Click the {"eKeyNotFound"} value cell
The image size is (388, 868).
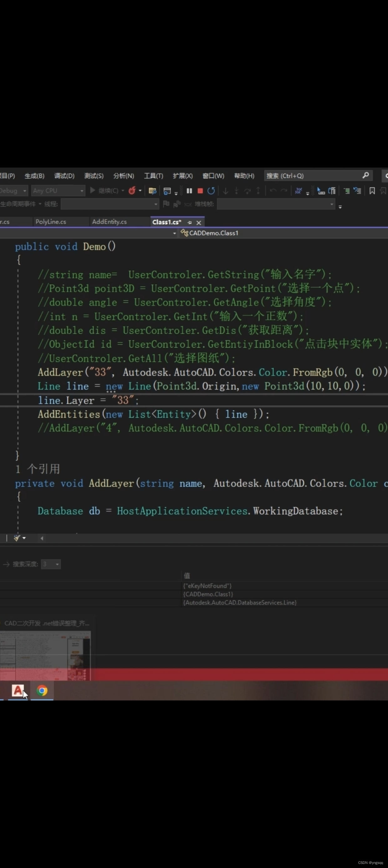(x=207, y=586)
